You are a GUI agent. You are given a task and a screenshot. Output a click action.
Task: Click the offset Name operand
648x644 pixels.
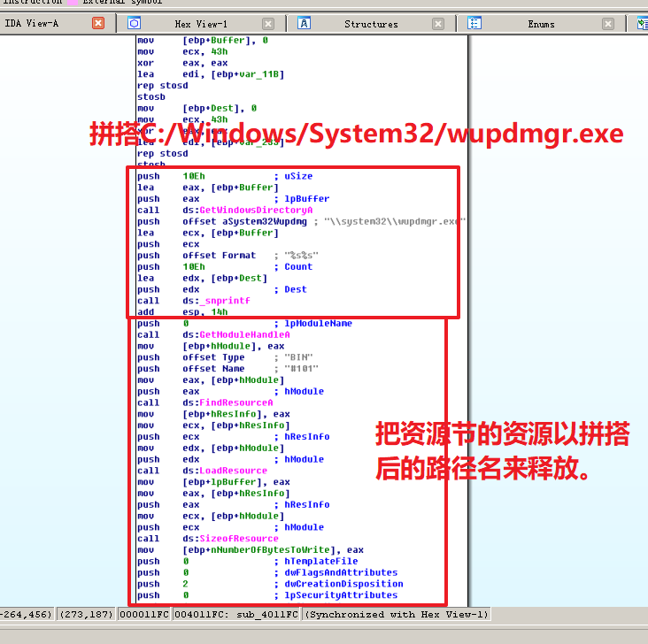[213, 369]
